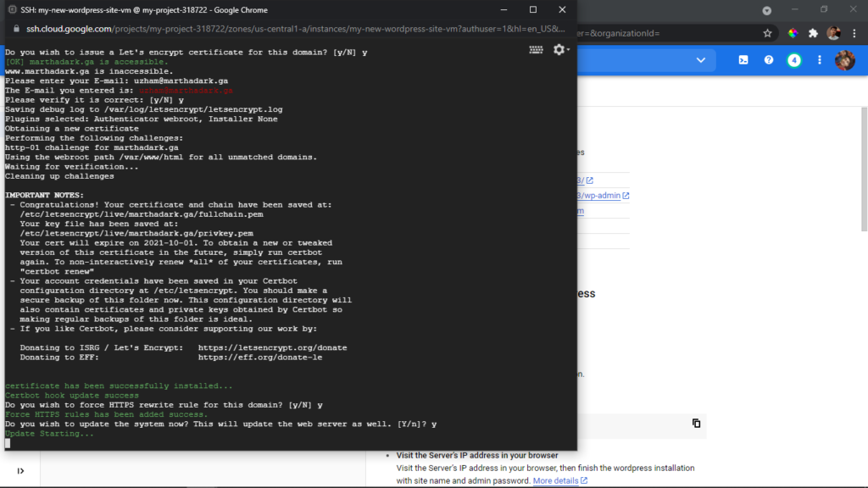Click the page's vertical scrollbar thumb
This screenshot has width=868, height=488.
pyautogui.click(x=864, y=169)
